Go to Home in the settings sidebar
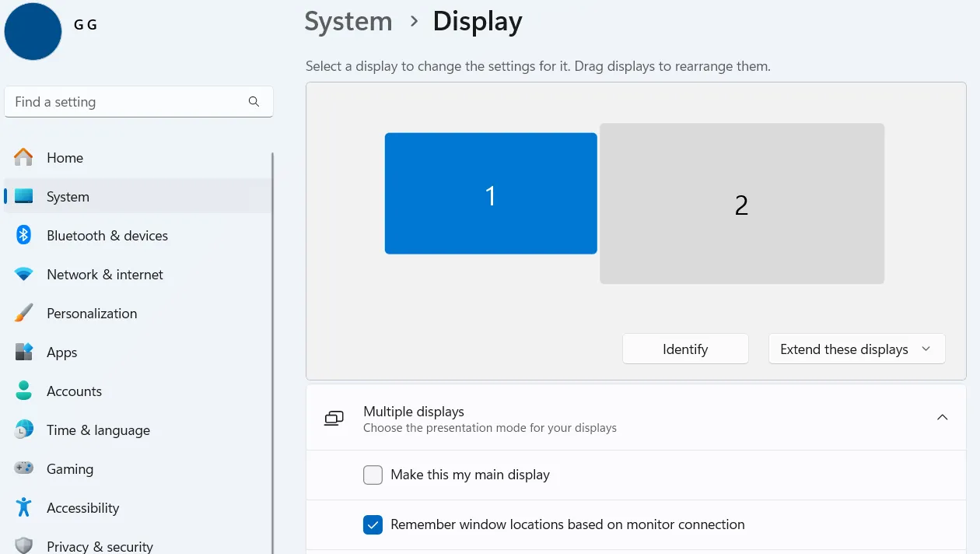 coord(65,157)
